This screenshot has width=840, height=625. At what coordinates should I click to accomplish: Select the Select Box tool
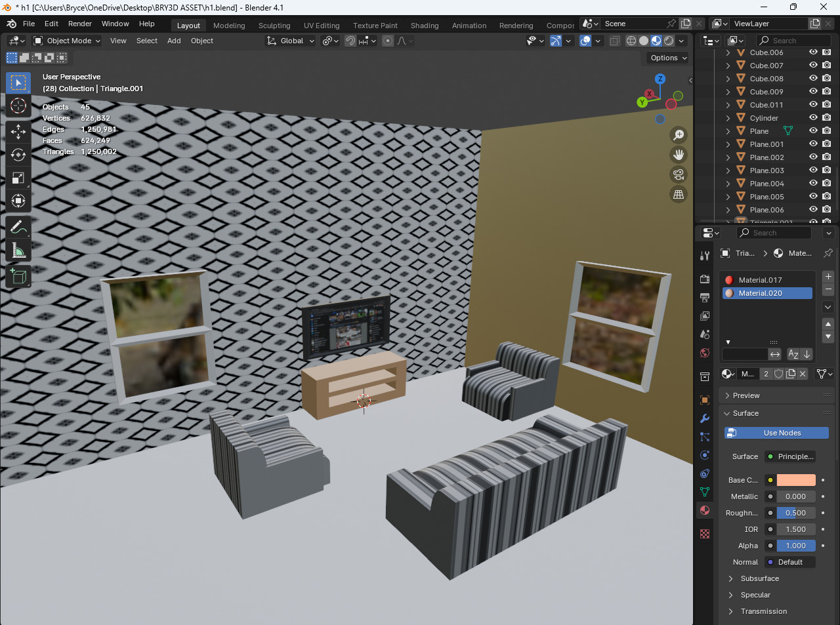(18, 83)
